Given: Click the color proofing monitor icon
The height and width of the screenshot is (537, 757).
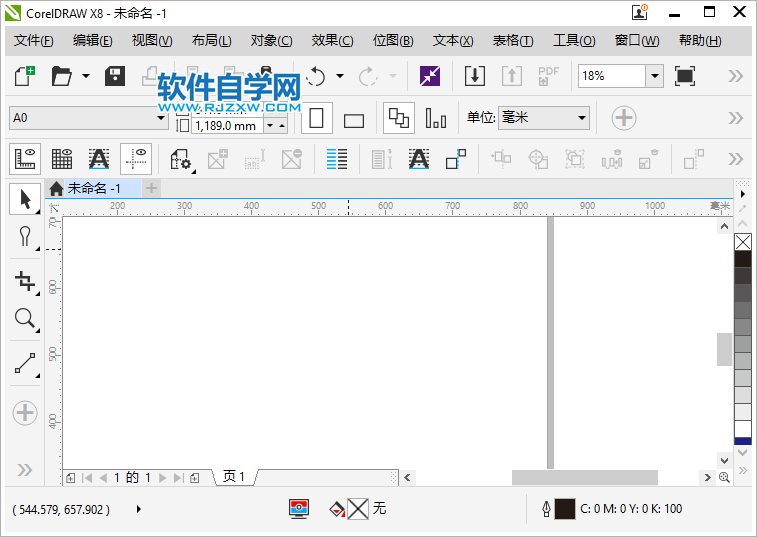Looking at the screenshot, I should click(299, 509).
